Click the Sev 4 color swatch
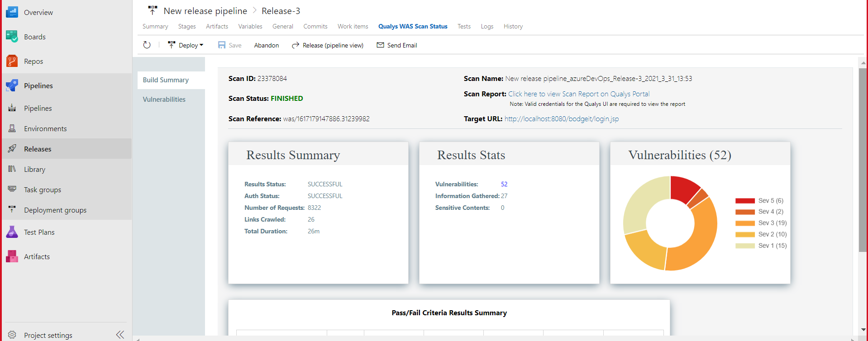The width and height of the screenshot is (868, 341). point(745,212)
